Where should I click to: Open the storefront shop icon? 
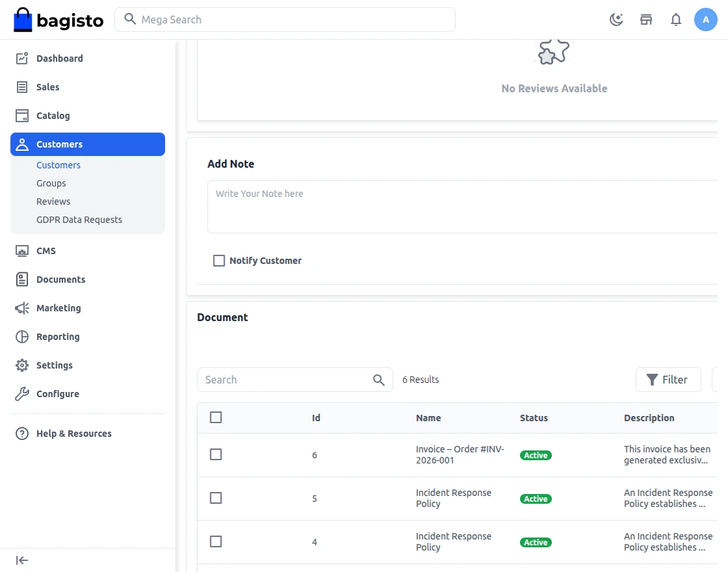coord(646,19)
